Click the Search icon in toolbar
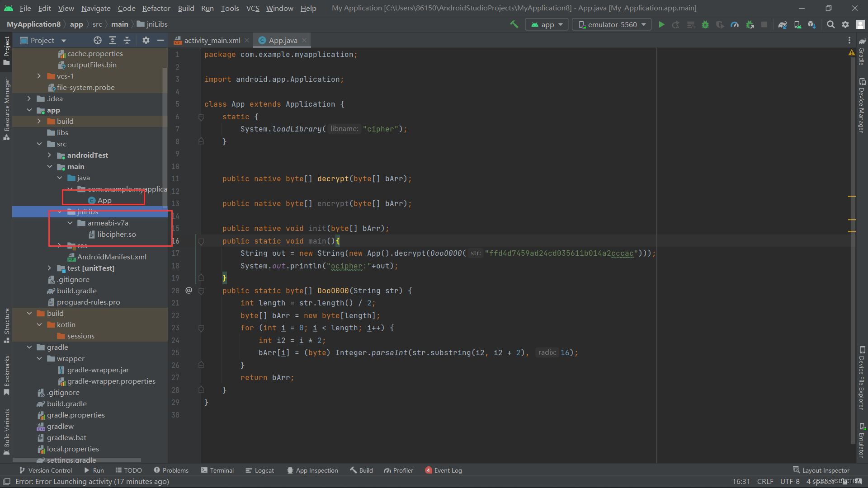This screenshot has width=868, height=488. click(830, 24)
